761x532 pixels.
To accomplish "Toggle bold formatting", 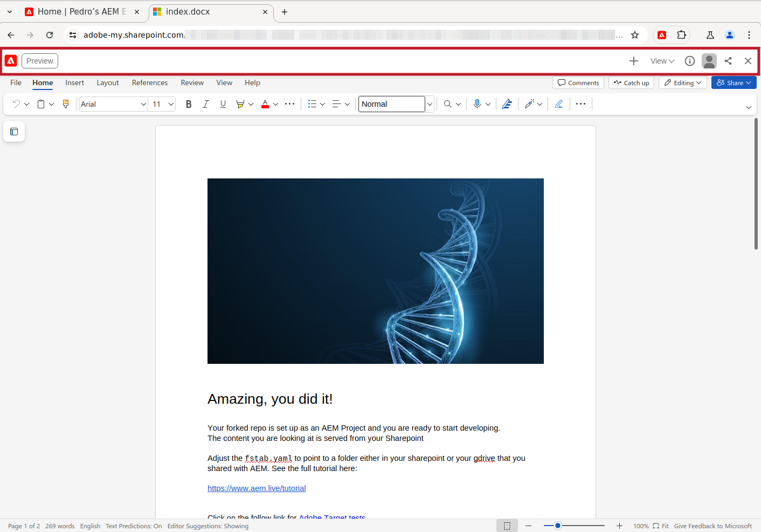I will [x=189, y=104].
